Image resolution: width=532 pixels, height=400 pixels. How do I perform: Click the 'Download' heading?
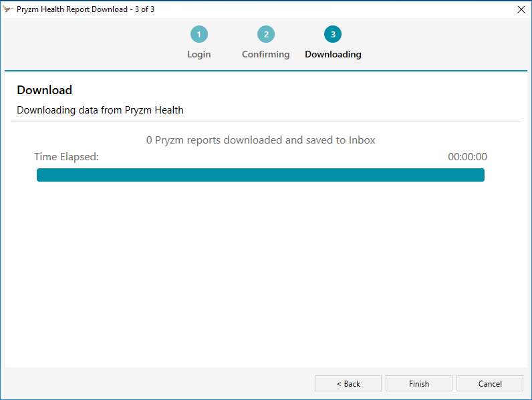click(x=45, y=90)
